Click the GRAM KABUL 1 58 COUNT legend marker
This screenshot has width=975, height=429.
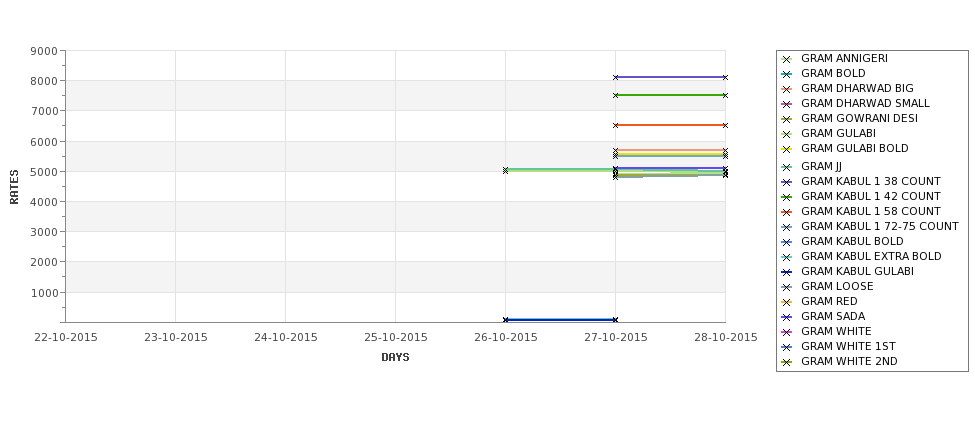[787, 212]
